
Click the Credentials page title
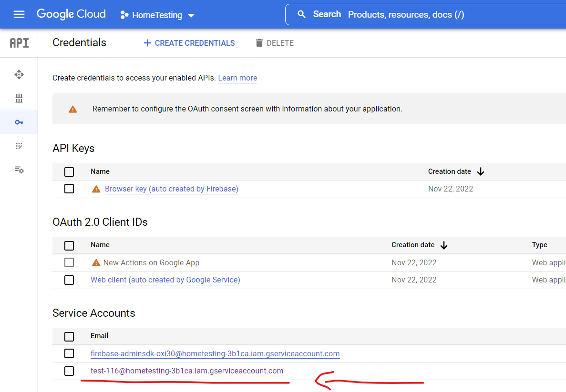pos(80,42)
